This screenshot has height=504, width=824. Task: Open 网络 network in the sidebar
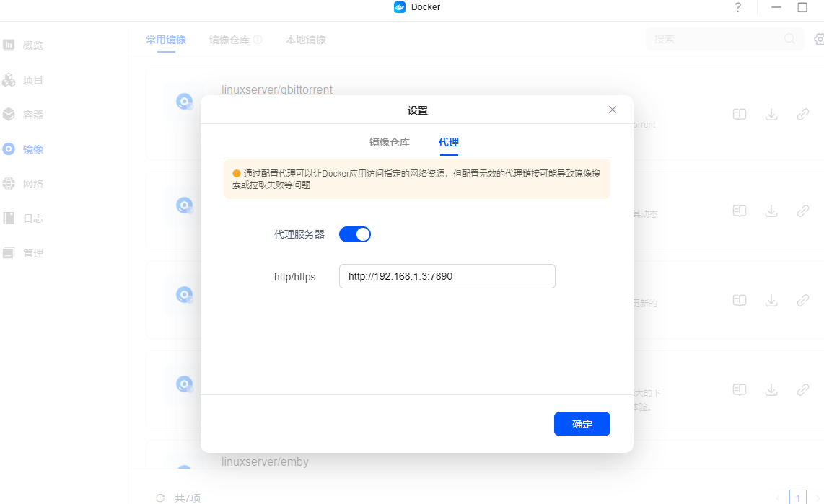click(x=32, y=184)
